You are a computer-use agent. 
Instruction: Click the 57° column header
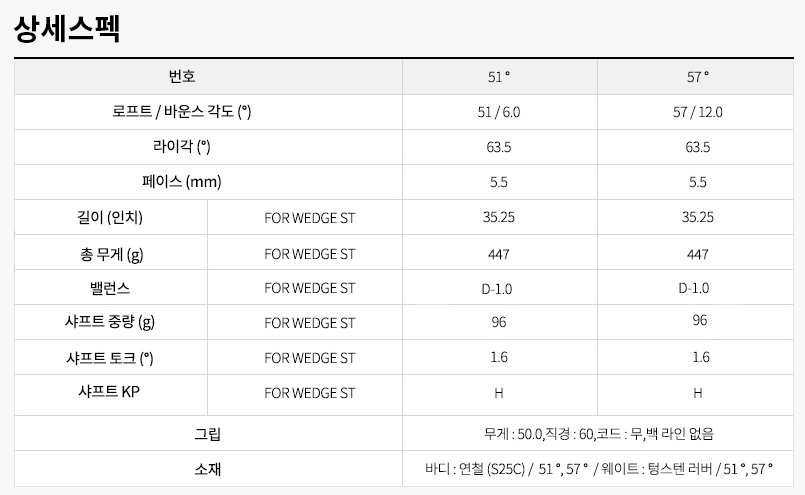click(x=698, y=76)
